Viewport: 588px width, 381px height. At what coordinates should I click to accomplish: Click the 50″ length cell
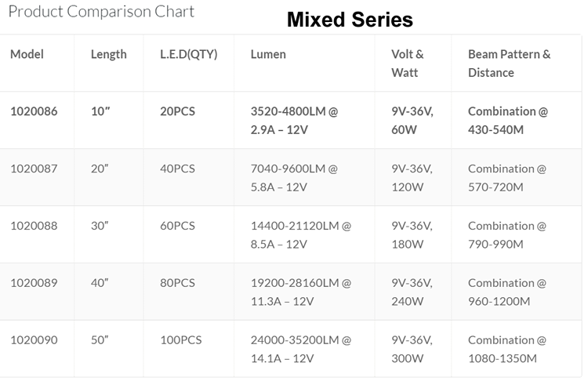[x=100, y=340]
